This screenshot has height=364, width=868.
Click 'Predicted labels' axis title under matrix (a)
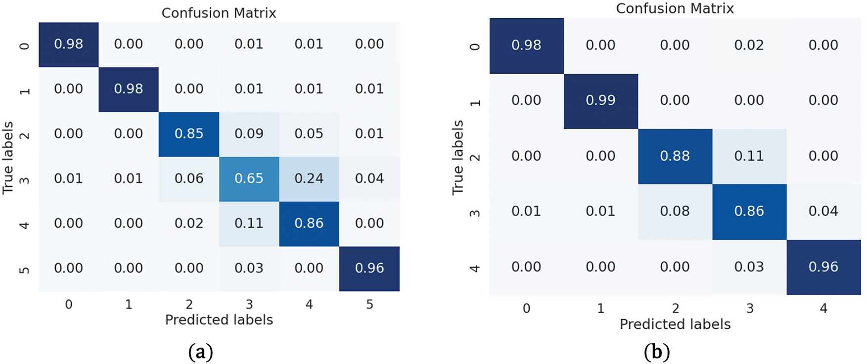219,320
